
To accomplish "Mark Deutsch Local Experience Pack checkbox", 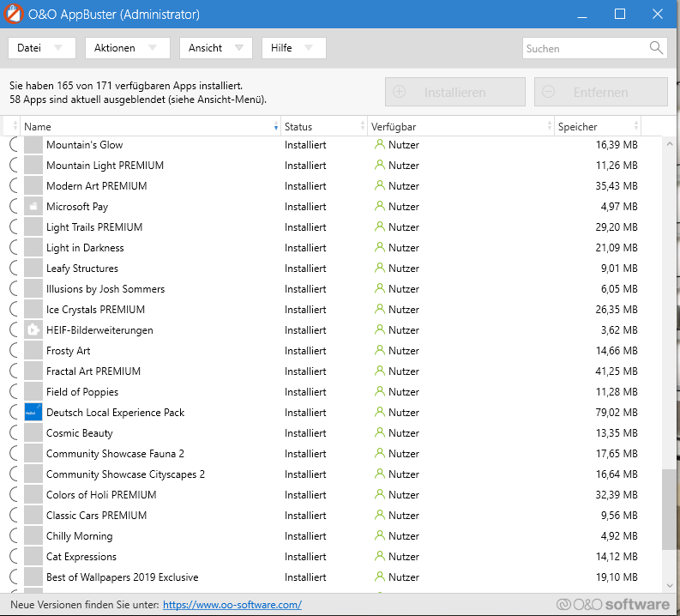I will (15, 413).
